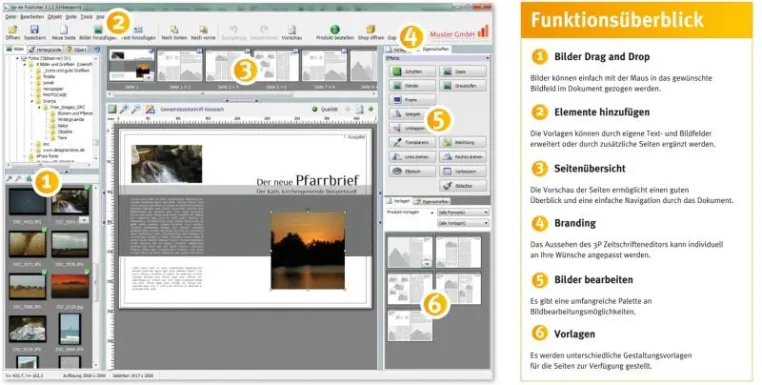Click the Transparenz pipette effect button

click(412, 143)
